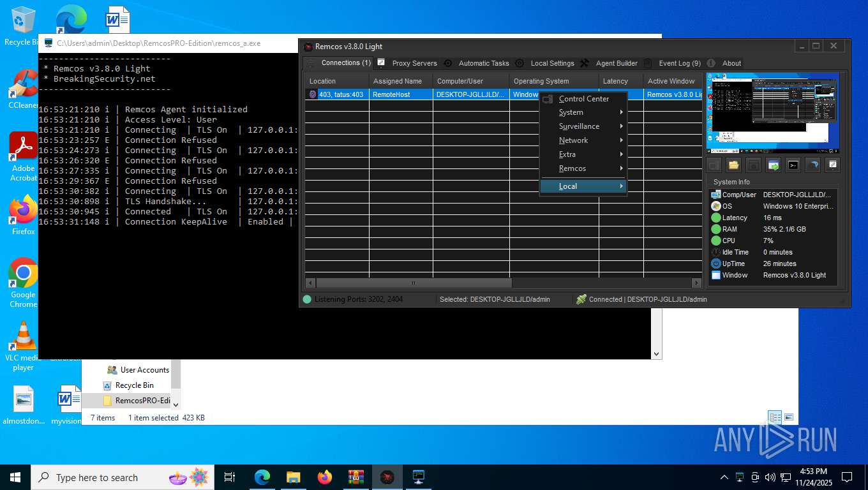Click console window scrollbar down arrow
The width and height of the screenshot is (868, 490).
point(656,353)
